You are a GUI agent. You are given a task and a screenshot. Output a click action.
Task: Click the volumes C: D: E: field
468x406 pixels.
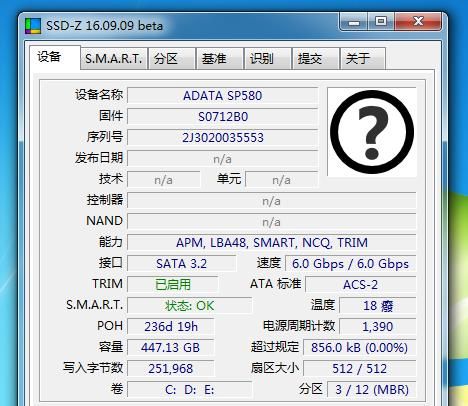(189, 390)
